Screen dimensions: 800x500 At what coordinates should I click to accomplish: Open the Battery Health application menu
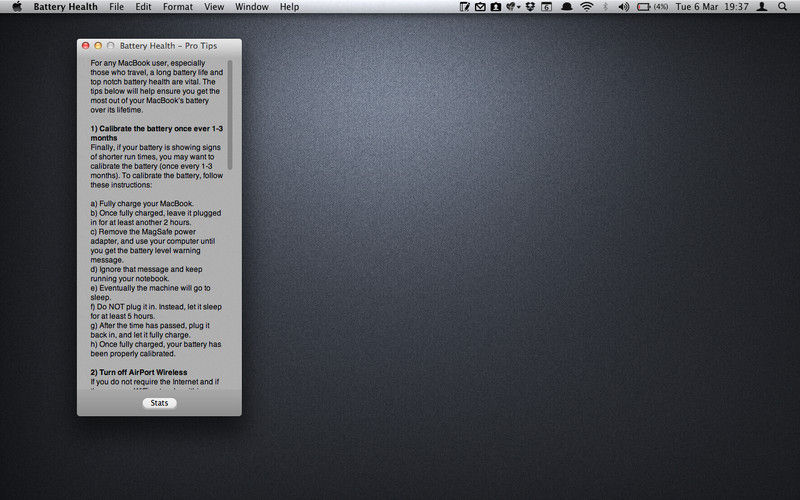[65, 7]
